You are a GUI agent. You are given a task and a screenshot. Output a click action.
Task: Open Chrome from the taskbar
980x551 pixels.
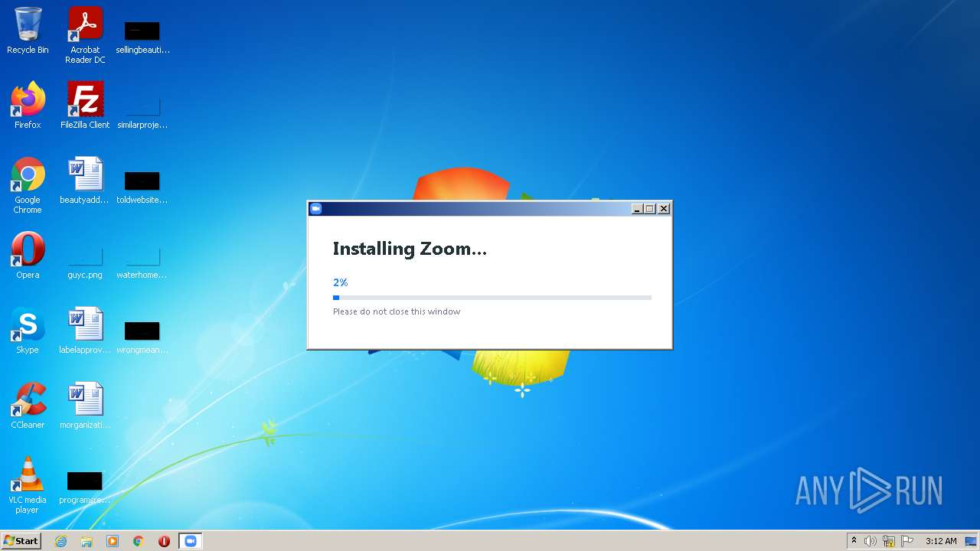(x=139, y=541)
